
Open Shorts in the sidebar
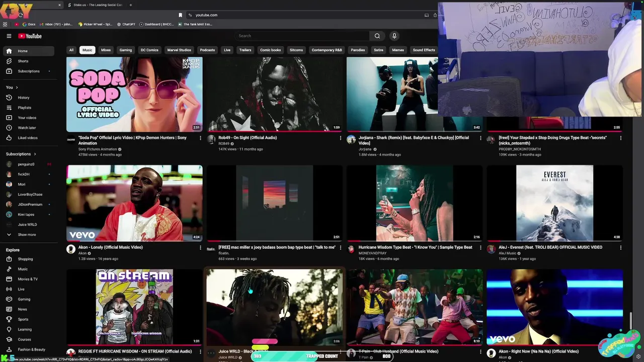coord(28,61)
